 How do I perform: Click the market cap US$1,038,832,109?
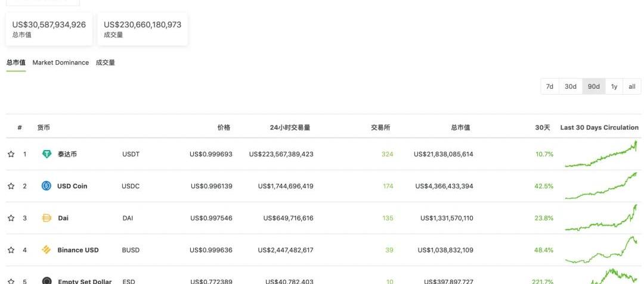[x=445, y=250]
